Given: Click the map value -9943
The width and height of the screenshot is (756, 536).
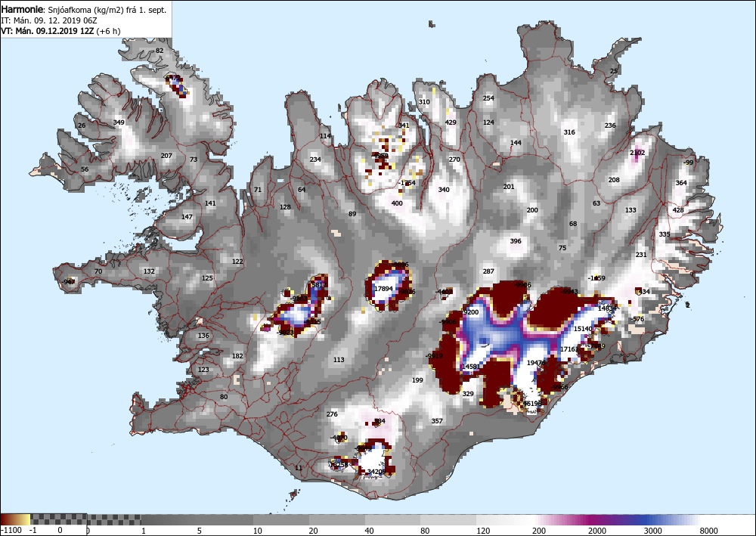Looking at the screenshot, I should [569, 292].
